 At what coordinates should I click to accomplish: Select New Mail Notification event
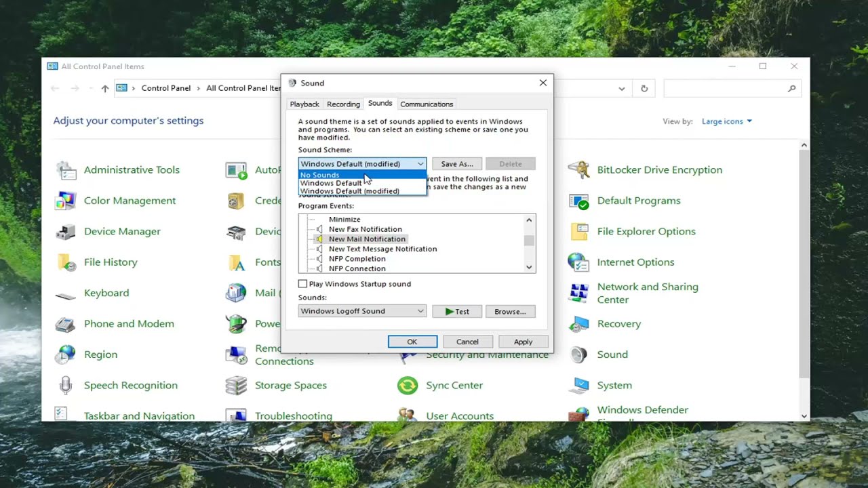367,239
